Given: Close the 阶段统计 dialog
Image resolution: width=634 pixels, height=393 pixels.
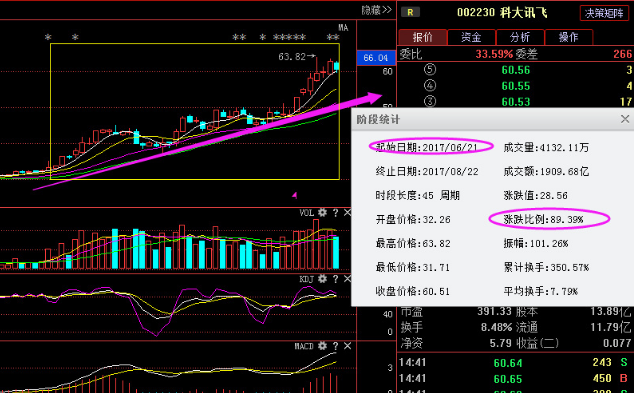Looking at the screenshot, I should [x=625, y=119].
